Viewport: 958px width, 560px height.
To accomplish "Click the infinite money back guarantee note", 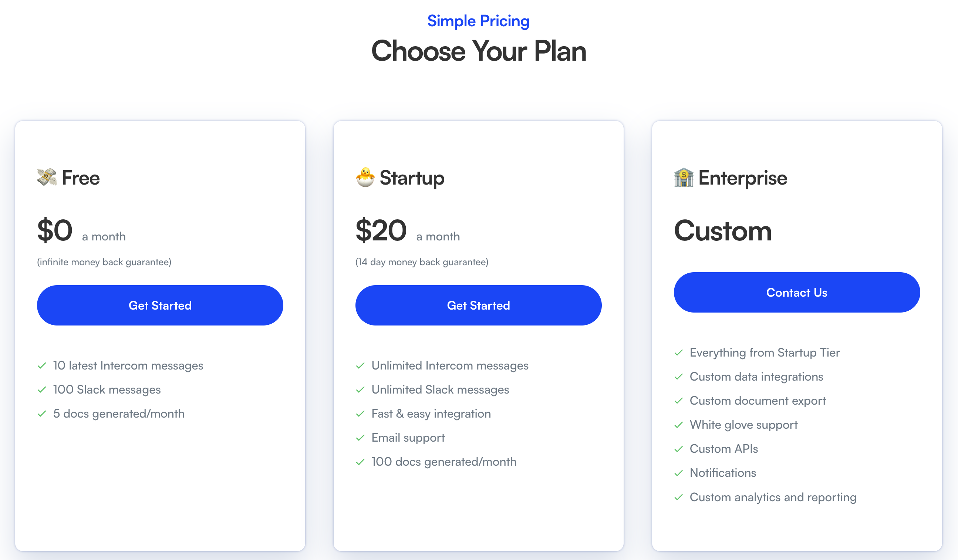I will [x=104, y=262].
